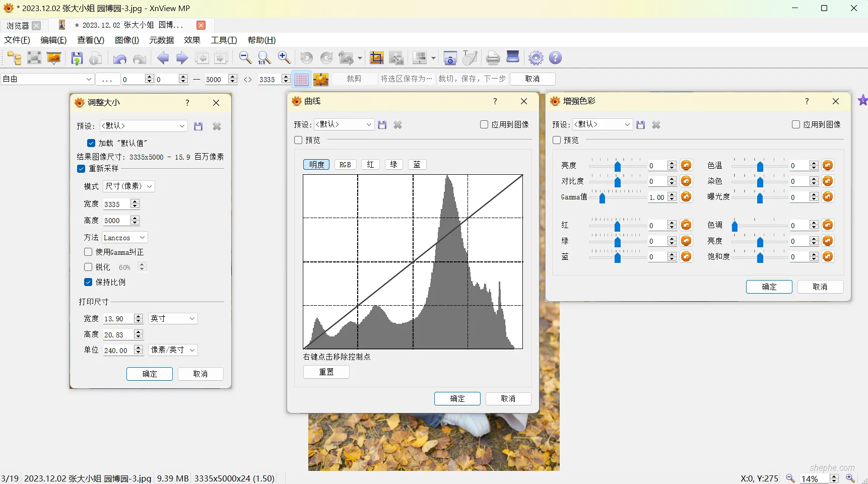
Task: Open the crop selection ratio dropdown showing 自由
Action: click(x=47, y=79)
